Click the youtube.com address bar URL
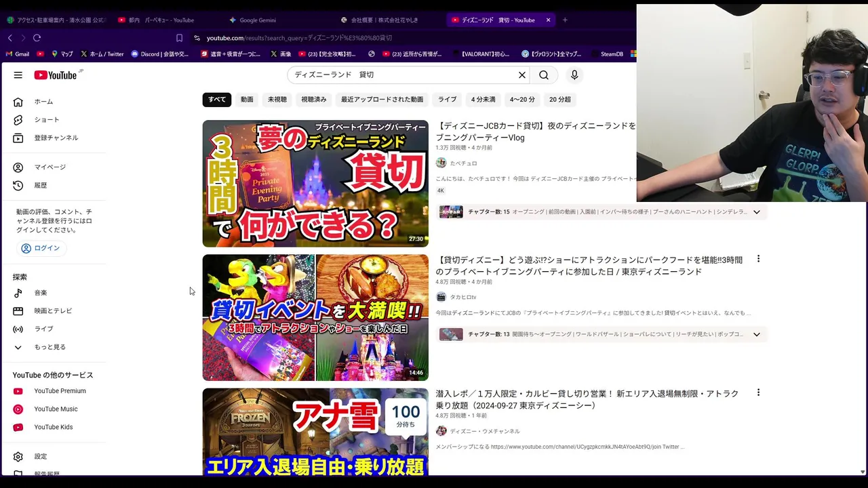 (x=299, y=38)
